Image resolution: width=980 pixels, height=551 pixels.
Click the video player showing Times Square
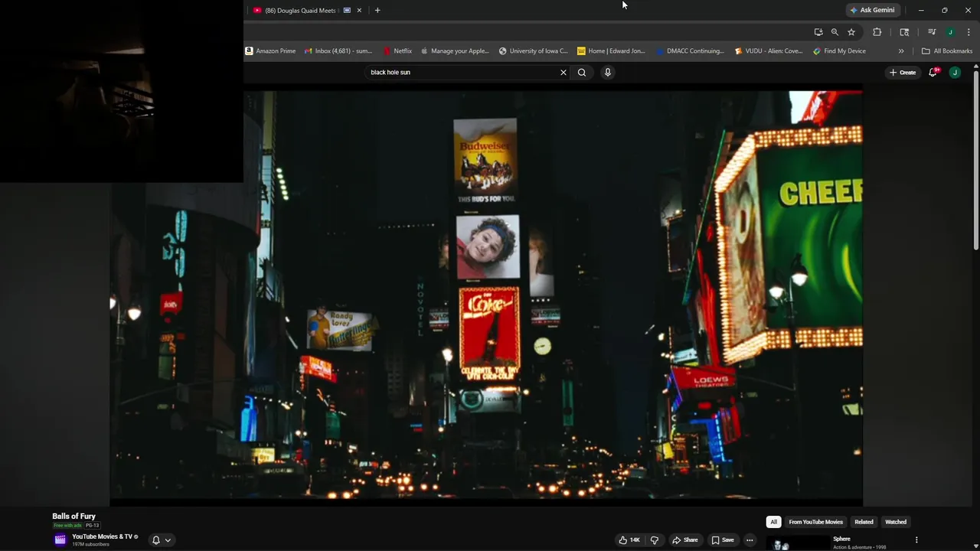point(486,297)
